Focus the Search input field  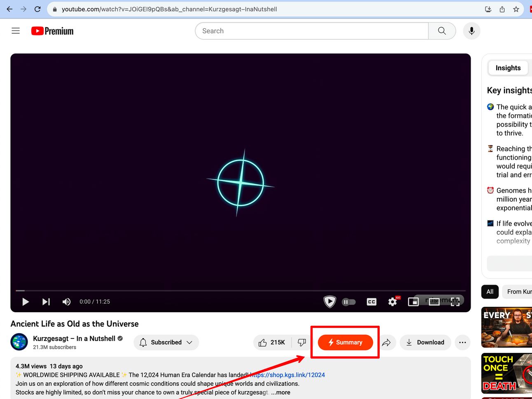[312, 31]
